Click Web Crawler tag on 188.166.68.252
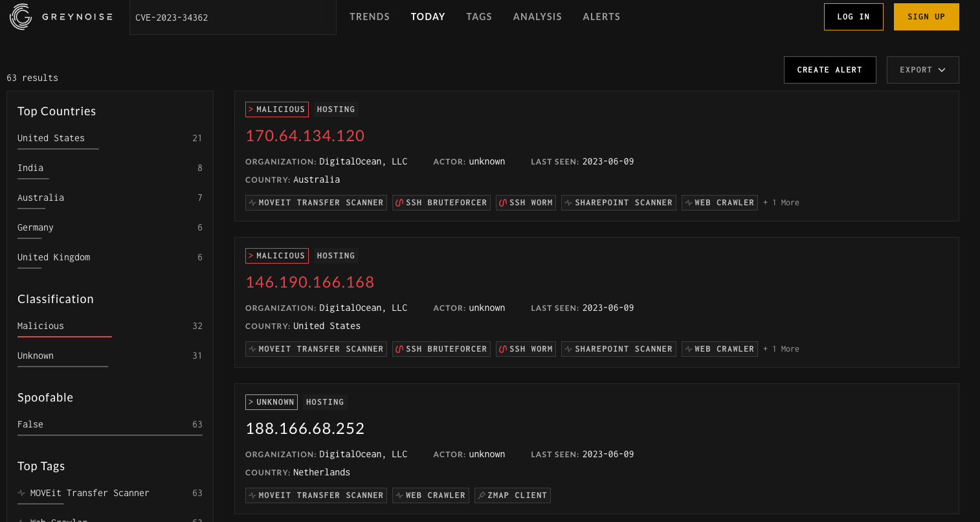Screen dimensions: 980x522 pyautogui.click(x=430, y=495)
